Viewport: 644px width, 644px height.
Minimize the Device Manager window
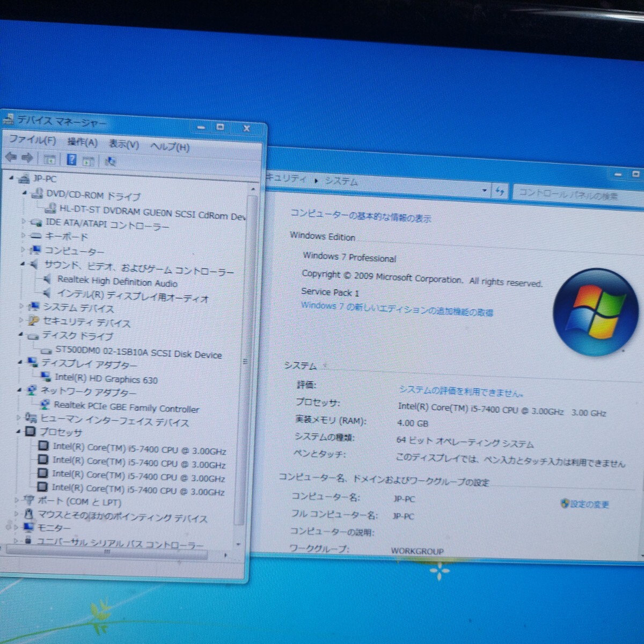(201, 127)
